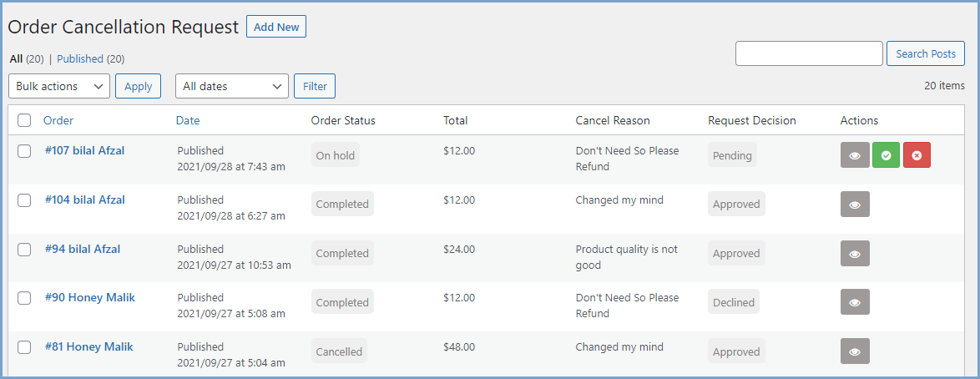Viewport: 980px width, 379px height.
Task: Show the All requests view
Action: (x=16, y=59)
